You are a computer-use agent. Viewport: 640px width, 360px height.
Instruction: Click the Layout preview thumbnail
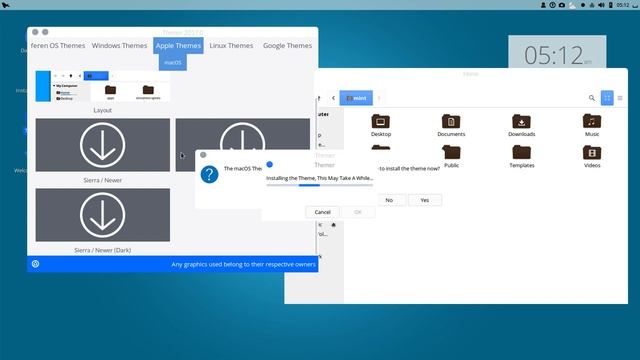tap(102, 86)
